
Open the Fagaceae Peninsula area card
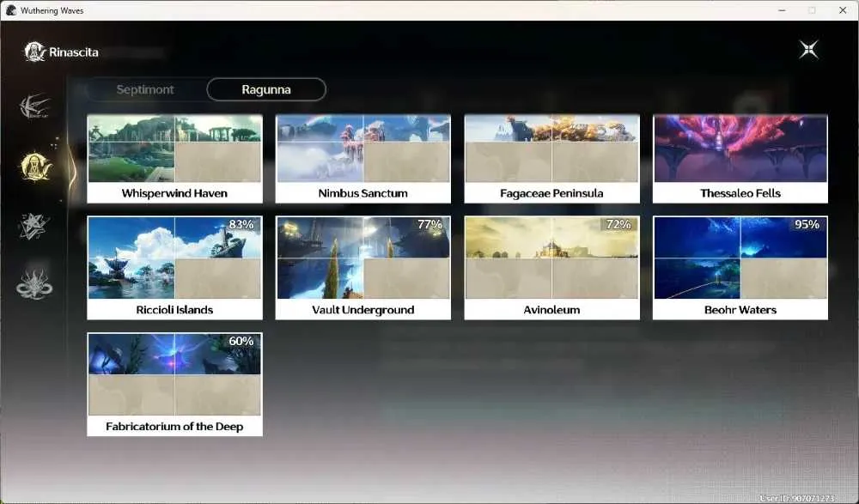551,159
